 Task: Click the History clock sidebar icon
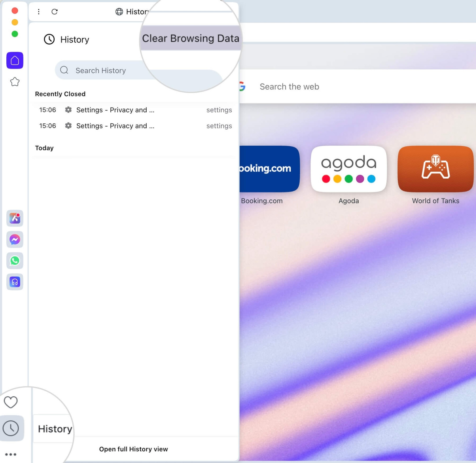(x=11, y=428)
